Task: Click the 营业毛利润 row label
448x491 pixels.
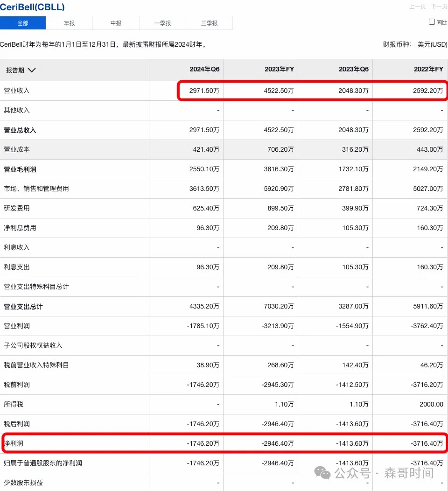Action: point(20,169)
